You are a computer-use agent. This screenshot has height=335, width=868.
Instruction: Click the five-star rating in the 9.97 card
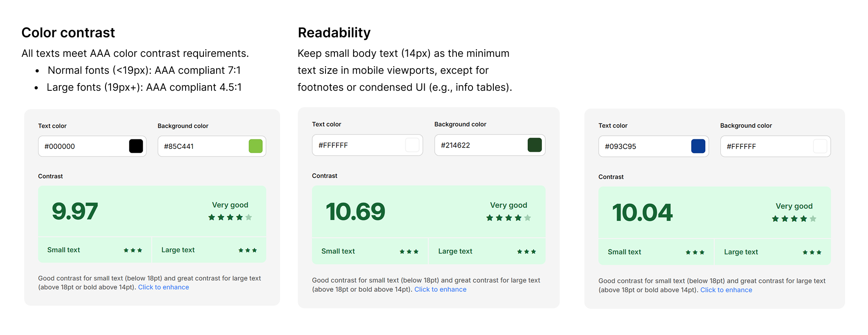(230, 218)
